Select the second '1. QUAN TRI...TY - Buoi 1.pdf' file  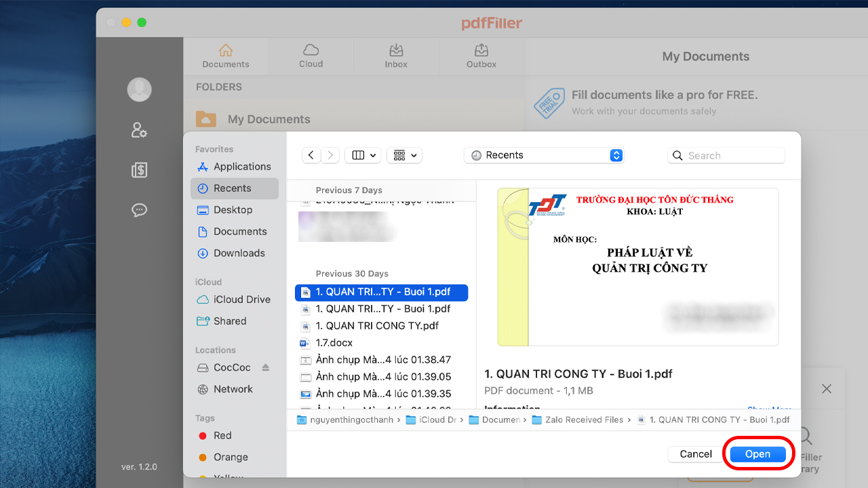coord(382,309)
